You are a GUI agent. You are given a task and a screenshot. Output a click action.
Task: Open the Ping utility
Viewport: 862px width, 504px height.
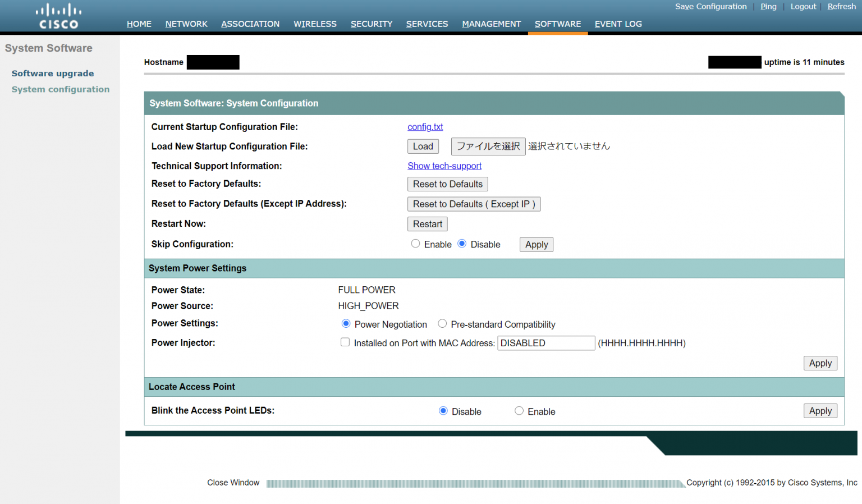click(x=768, y=6)
